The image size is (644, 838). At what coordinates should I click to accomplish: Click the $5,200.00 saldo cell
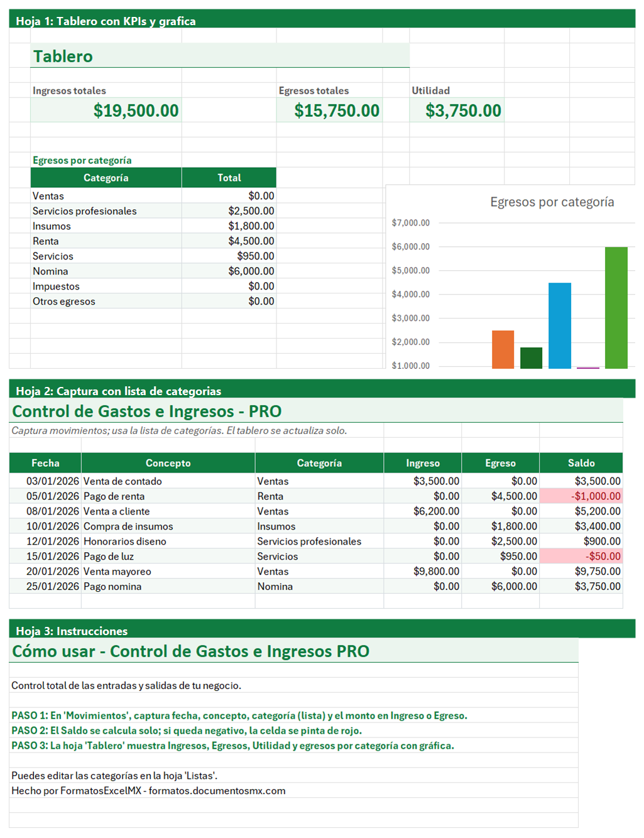click(581, 511)
